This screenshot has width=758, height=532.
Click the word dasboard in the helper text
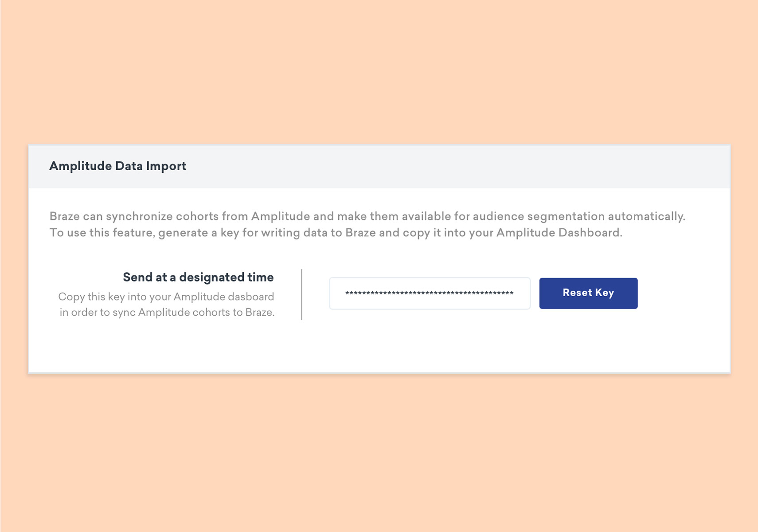pyautogui.click(x=251, y=297)
